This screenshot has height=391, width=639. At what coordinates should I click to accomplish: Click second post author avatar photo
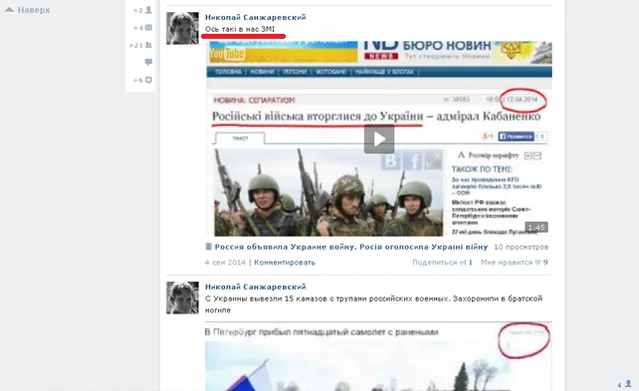pos(182,298)
